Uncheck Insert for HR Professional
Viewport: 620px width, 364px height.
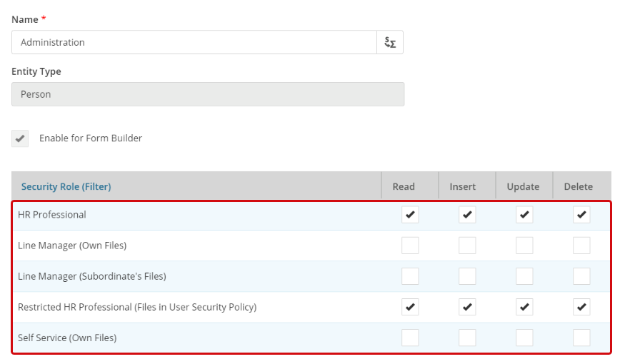click(467, 215)
